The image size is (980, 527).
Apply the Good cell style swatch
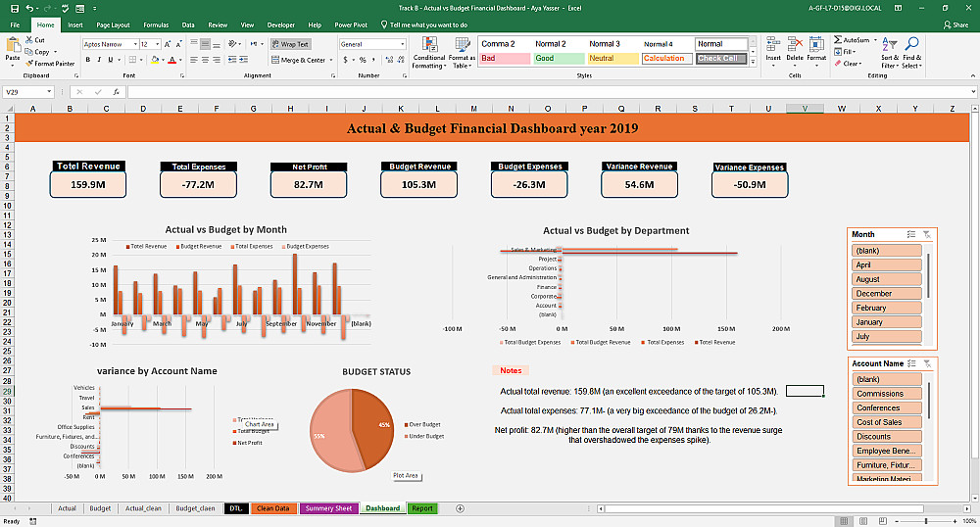(560, 58)
